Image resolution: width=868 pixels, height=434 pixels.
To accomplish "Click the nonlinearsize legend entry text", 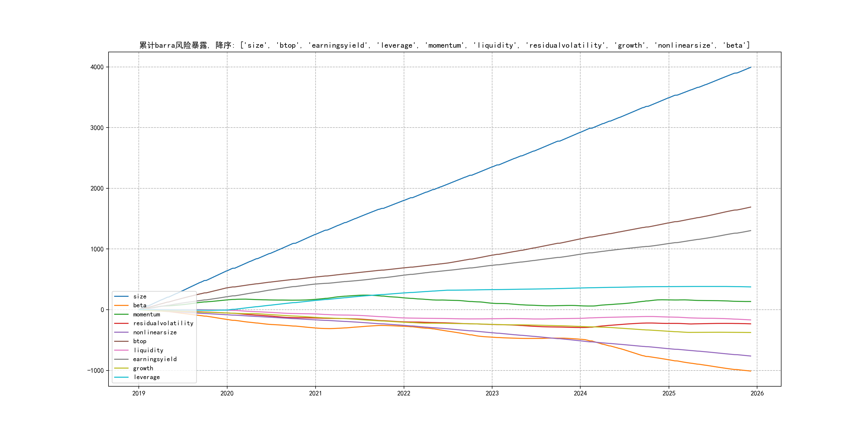I will (155, 332).
